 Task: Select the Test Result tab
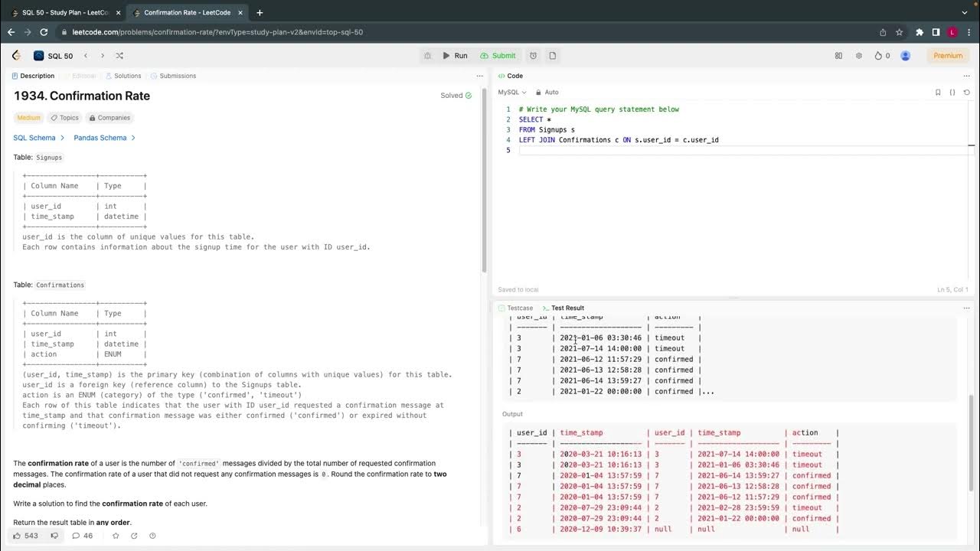[x=563, y=308]
